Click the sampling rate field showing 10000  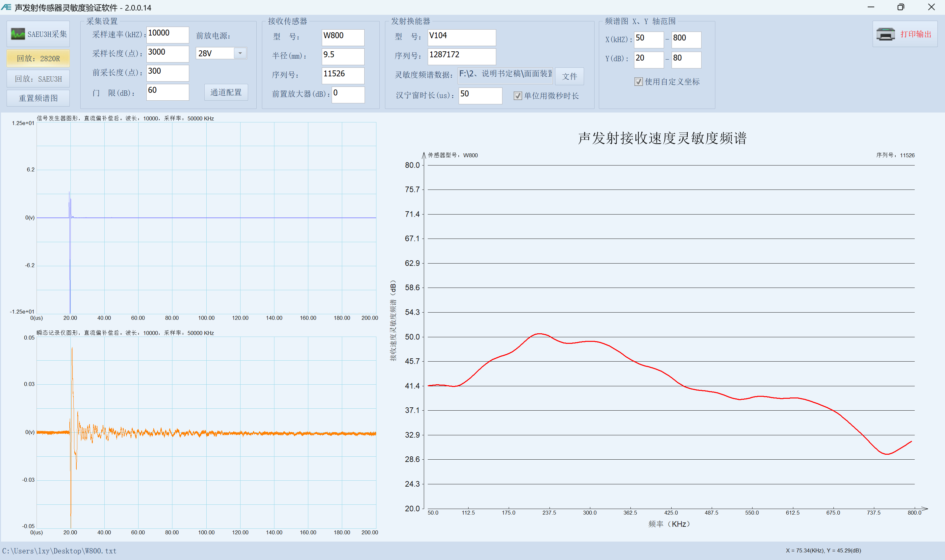167,35
